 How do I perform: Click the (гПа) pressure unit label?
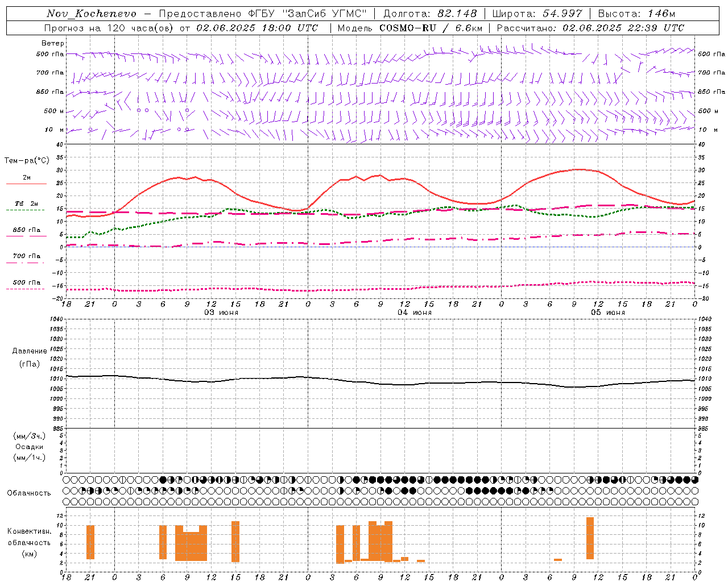30,364
